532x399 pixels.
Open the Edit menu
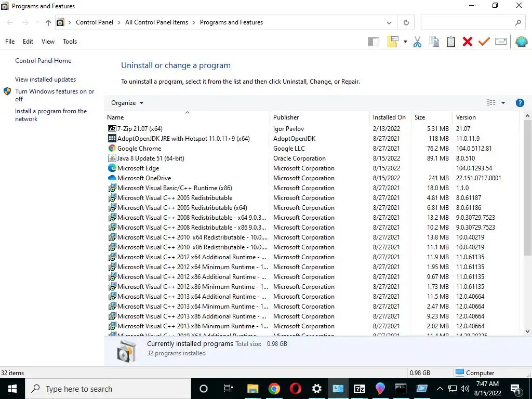tap(28, 42)
